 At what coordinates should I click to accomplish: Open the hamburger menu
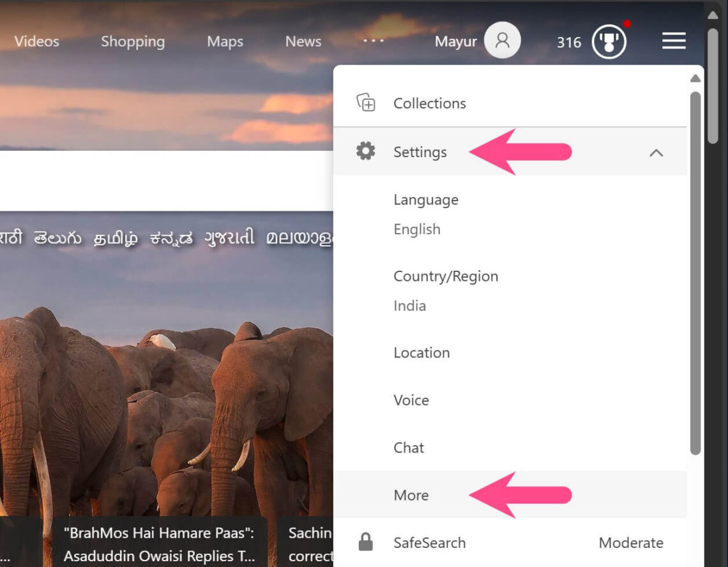pos(674,40)
